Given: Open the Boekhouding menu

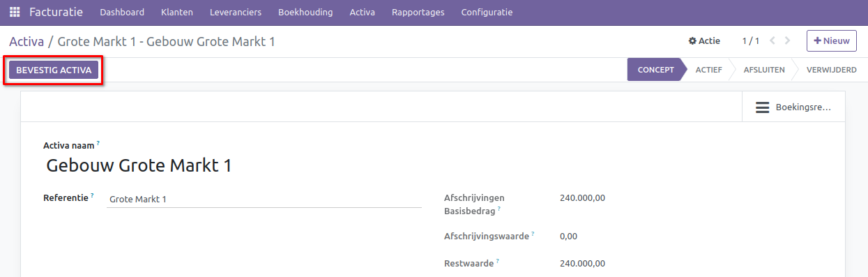Looking at the screenshot, I should click(305, 12).
